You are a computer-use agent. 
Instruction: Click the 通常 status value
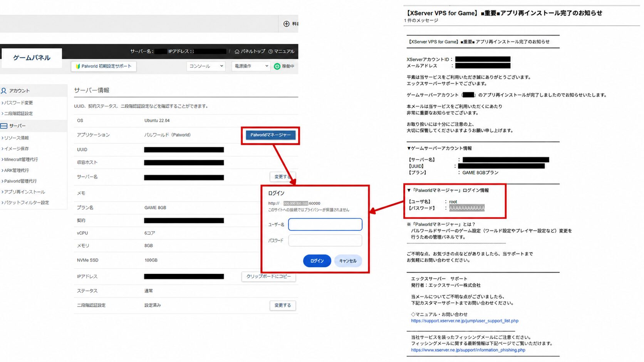click(x=148, y=291)
